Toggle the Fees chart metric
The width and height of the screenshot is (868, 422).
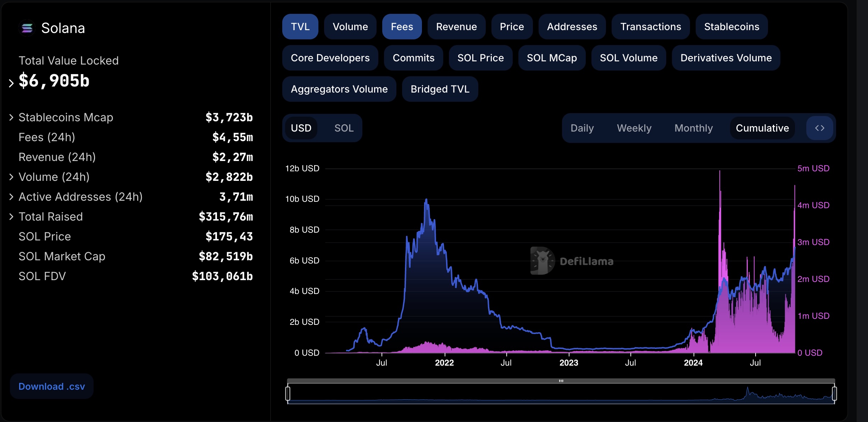point(402,27)
